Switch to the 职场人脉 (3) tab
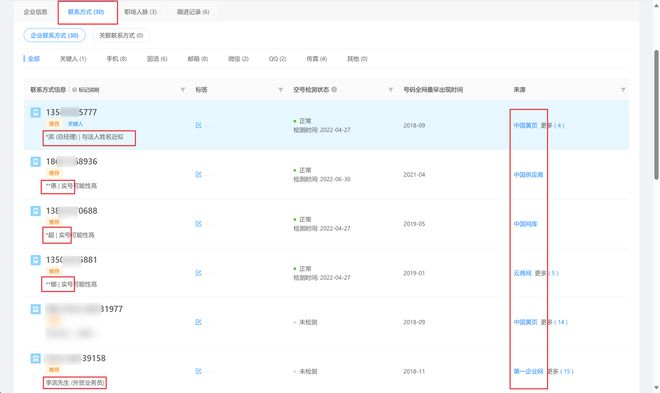The width and height of the screenshot is (660, 393). [141, 12]
